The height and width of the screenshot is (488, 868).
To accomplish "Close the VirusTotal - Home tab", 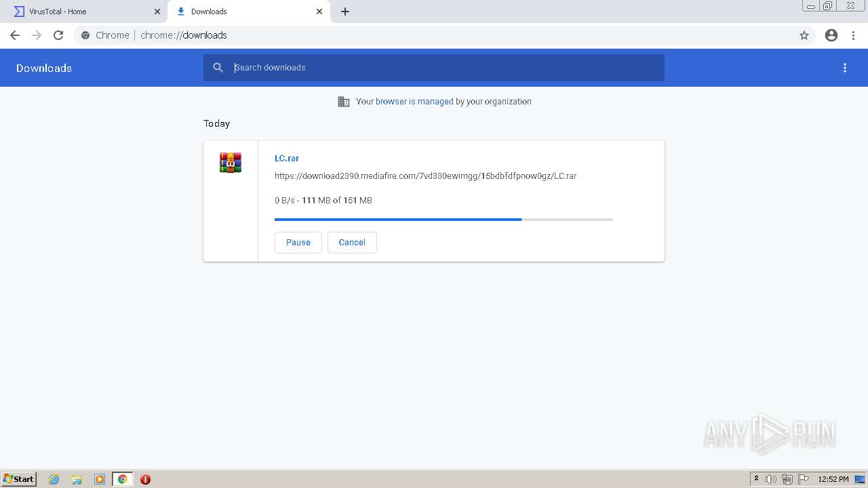I will 157,12.
